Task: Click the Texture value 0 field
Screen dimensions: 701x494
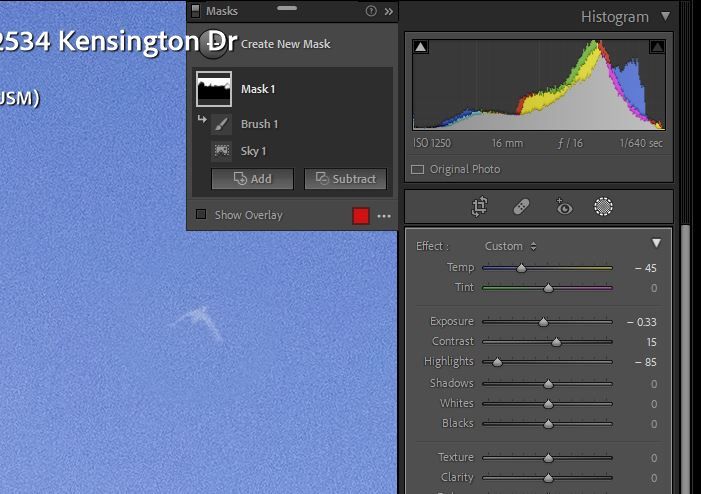Action: pyautogui.click(x=654, y=458)
